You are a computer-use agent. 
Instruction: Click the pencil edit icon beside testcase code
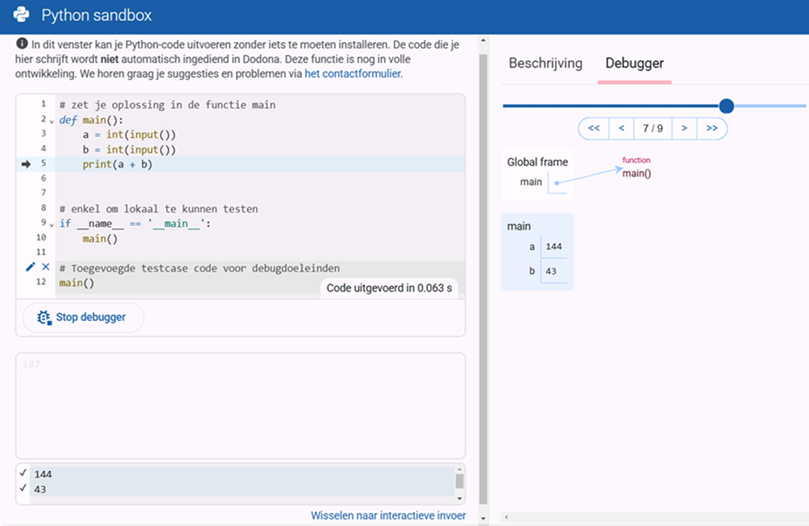point(30,267)
